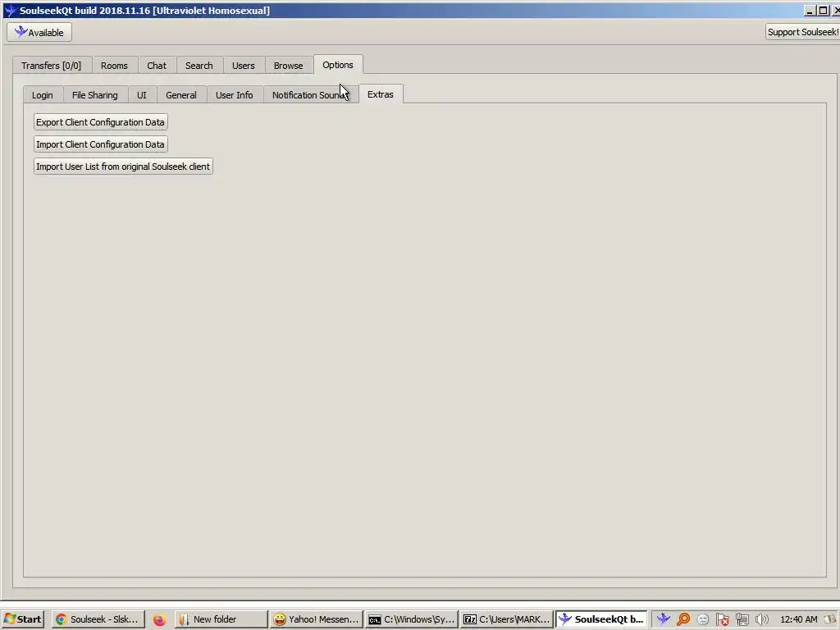Click the orange magnifier tray icon
Image resolution: width=840 pixels, height=630 pixels.
pos(683,619)
